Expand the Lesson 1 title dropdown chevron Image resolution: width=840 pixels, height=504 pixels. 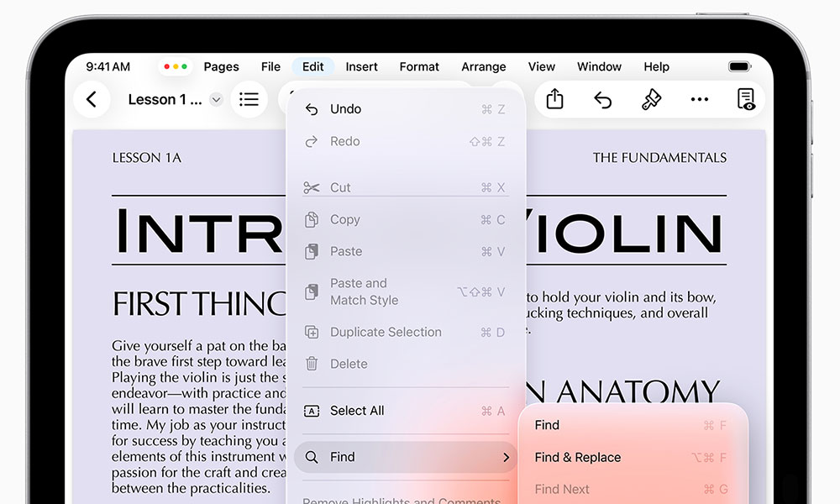[x=216, y=98]
